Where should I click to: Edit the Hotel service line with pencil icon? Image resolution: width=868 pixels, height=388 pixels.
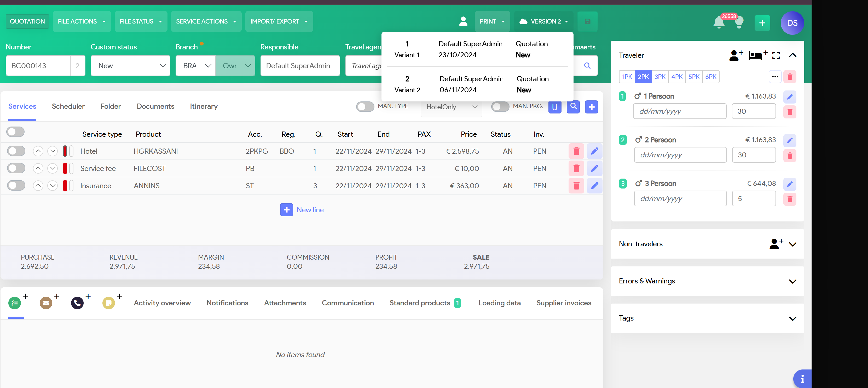tap(594, 151)
